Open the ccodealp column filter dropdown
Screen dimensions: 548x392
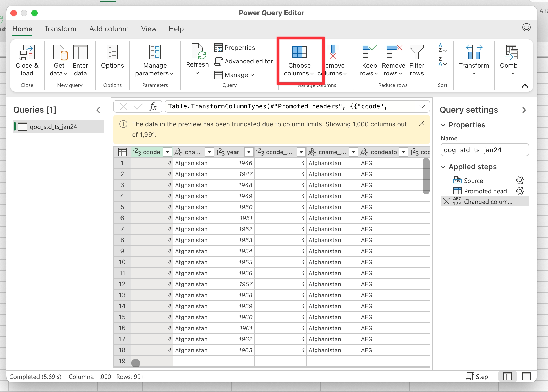pos(403,152)
